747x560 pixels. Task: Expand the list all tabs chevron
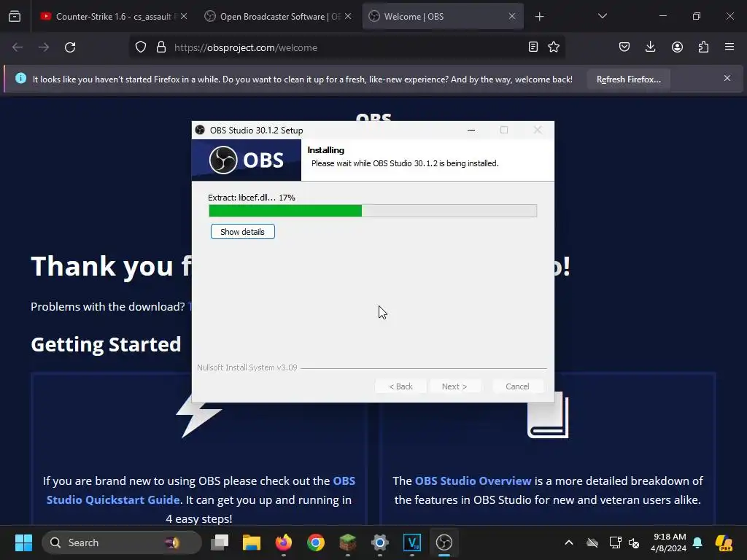(602, 16)
